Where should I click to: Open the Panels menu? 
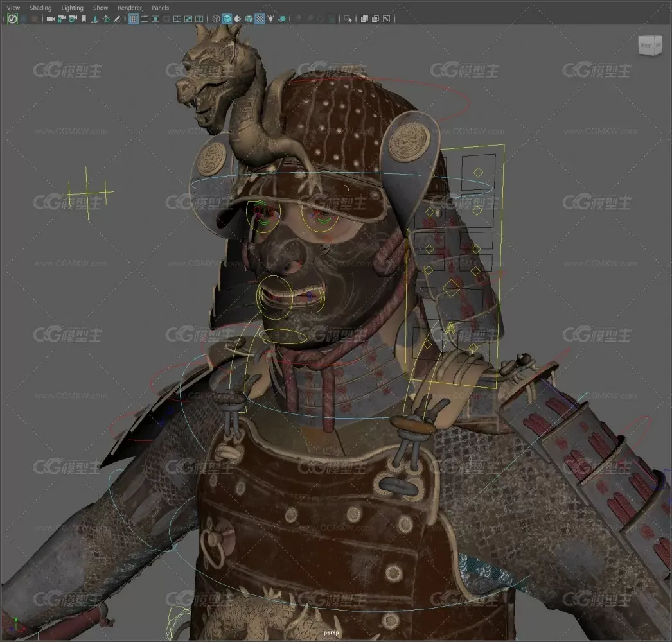(160, 8)
